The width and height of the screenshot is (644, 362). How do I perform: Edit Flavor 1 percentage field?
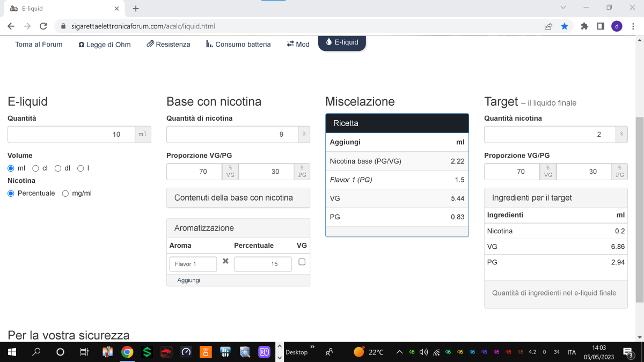(263, 264)
